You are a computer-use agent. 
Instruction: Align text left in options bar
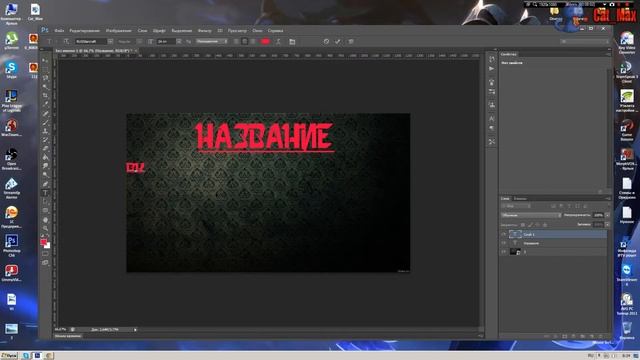[236, 41]
